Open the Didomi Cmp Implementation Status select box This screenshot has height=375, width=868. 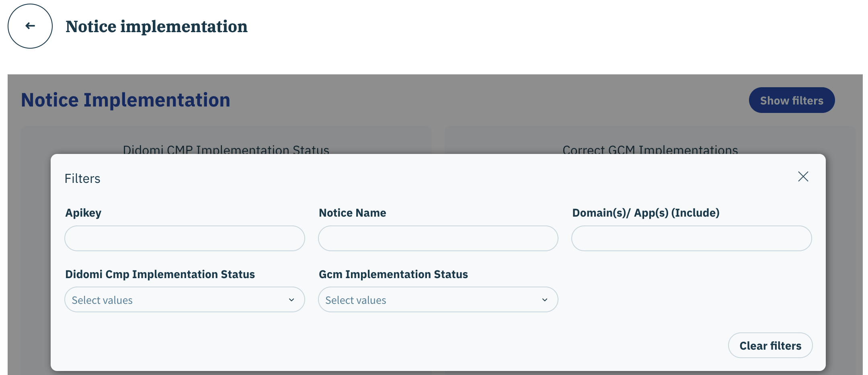(x=177, y=300)
